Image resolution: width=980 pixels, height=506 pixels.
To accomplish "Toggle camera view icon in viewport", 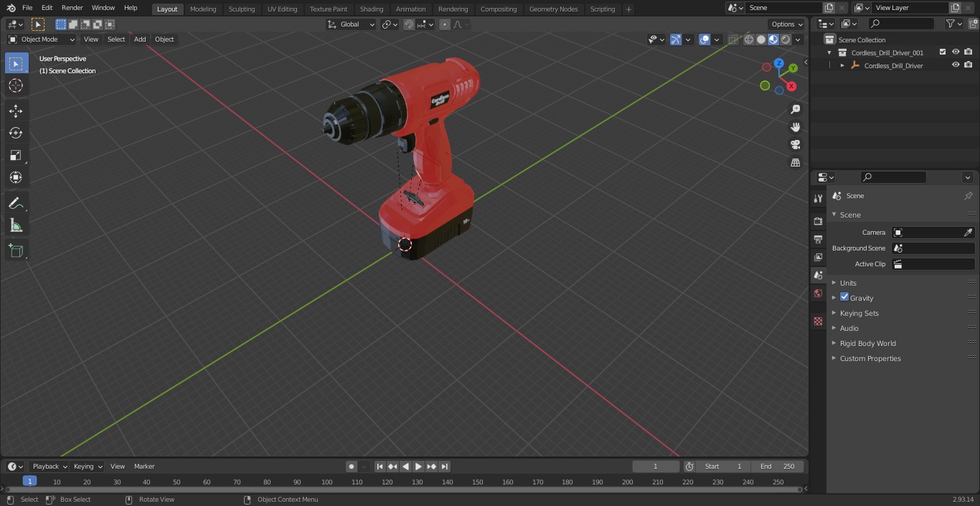I will pos(795,145).
